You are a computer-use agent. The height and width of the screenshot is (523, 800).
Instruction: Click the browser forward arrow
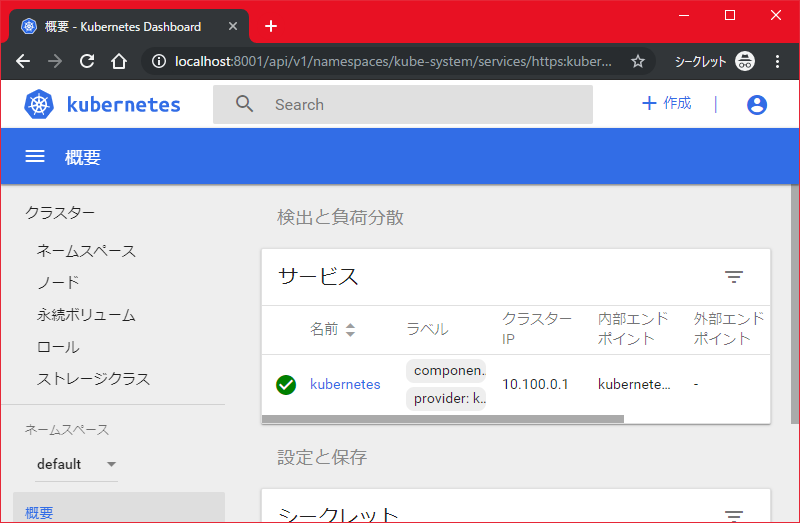pos(55,62)
